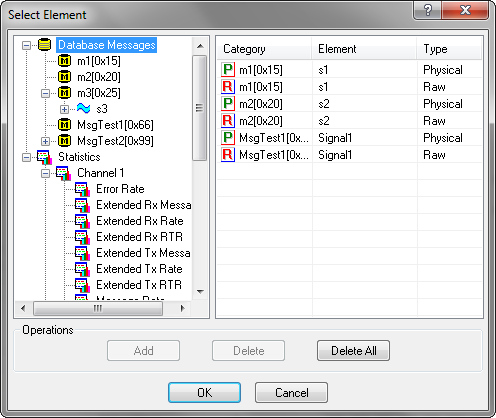This screenshot has height=418, width=496.
Task: Click the Cancel button
Action: coord(291,393)
